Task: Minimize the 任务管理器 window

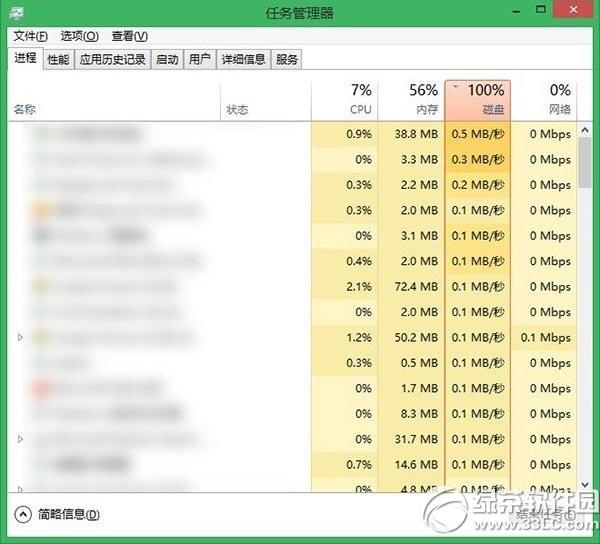Action: 516,10
